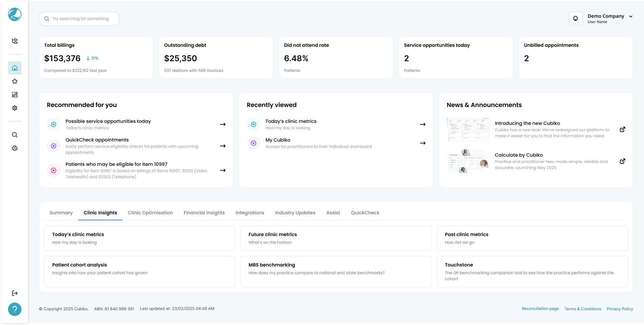Click heart icon beside My Cubiko
The image size is (644, 325).
253,143
